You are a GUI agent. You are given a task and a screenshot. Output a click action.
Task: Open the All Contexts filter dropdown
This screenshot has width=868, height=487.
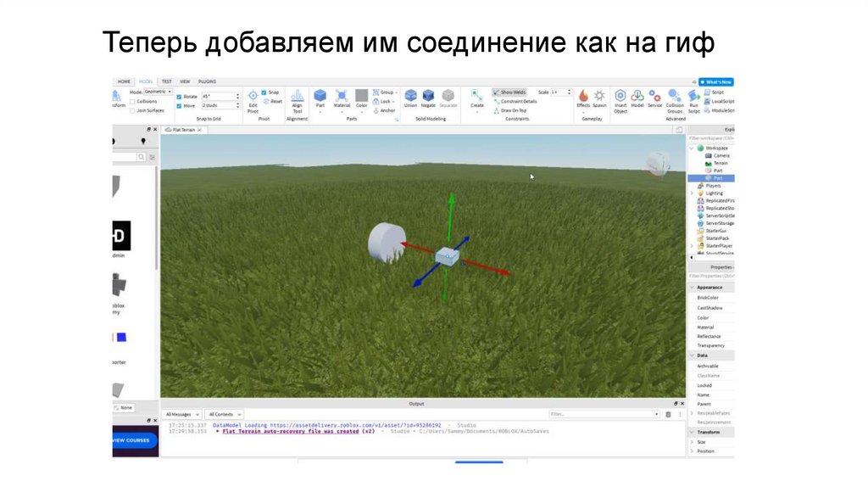point(224,414)
